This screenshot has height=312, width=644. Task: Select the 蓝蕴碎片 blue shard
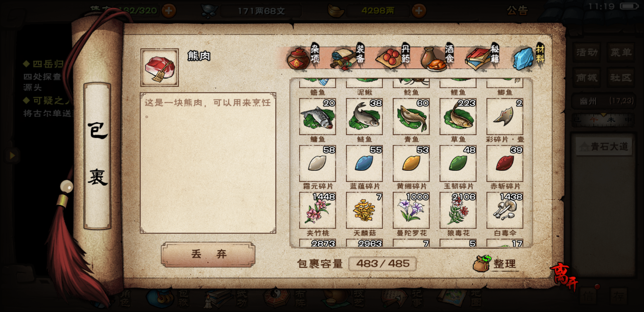pyautogui.click(x=364, y=164)
